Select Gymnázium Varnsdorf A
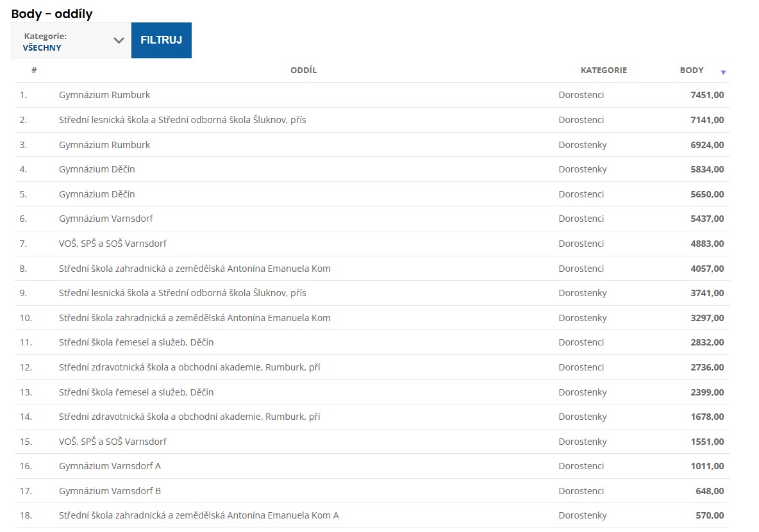Screen dimensions: 759x532 (x=110, y=466)
